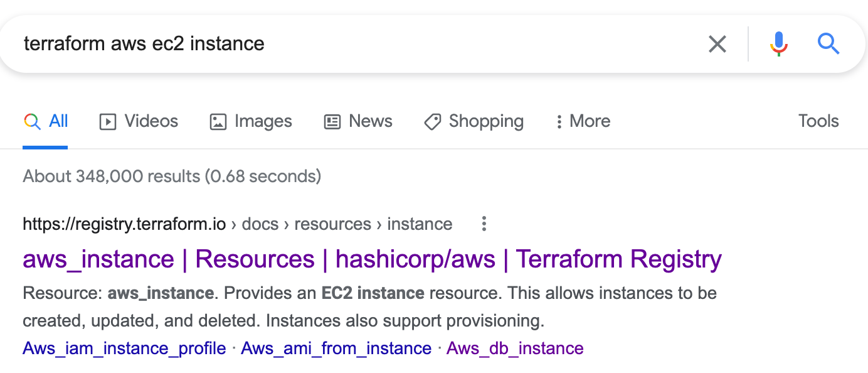Screen dimensions: 868x373
Task: Expand the More search categories menu
Action: pos(583,121)
